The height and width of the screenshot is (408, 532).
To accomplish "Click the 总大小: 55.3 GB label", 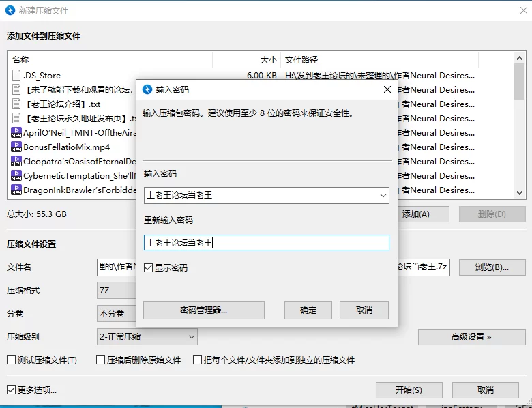I will tap(37, 214).
